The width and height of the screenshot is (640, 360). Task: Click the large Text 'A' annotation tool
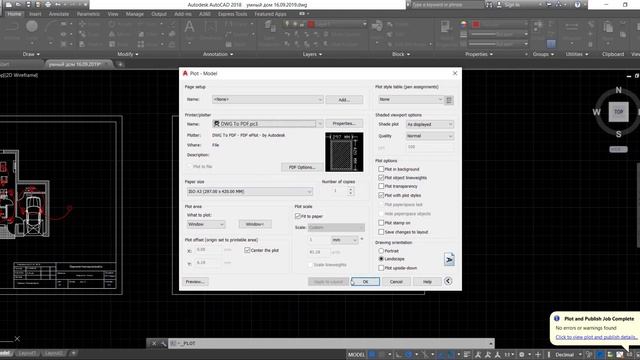pos(189,27)
